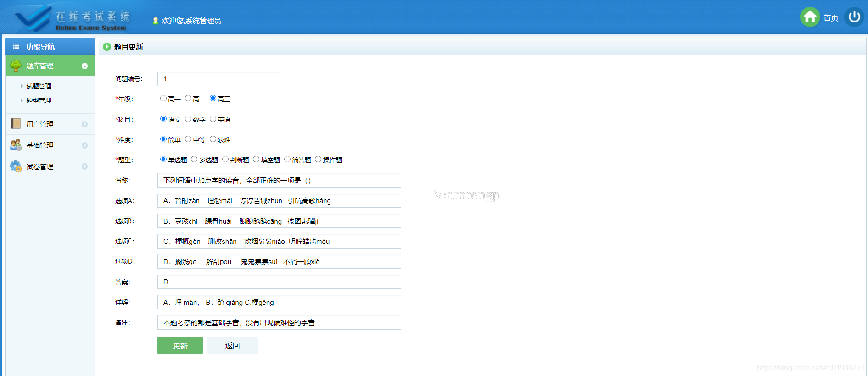Select subject 数学 radio button
Image resolution: width=868 pixels, height=376 pixels.
point(188,119)
